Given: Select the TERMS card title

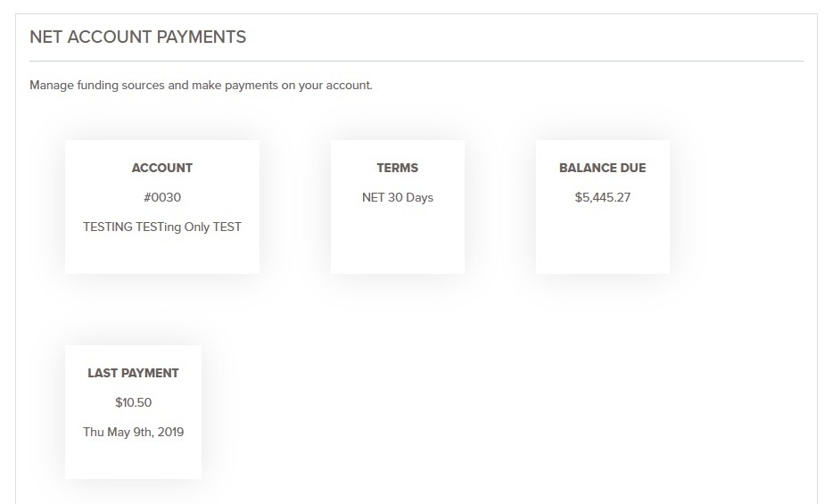Looking at the screenshot, I should coord(398,168).
